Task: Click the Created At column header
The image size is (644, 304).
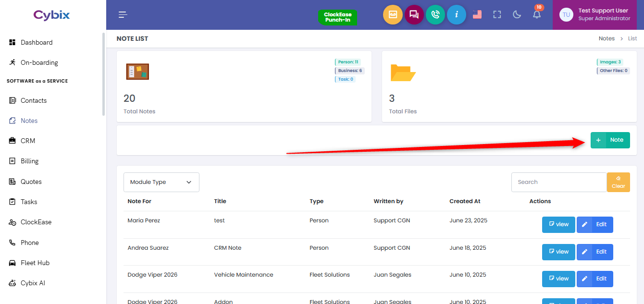Action: click(465, 201)
